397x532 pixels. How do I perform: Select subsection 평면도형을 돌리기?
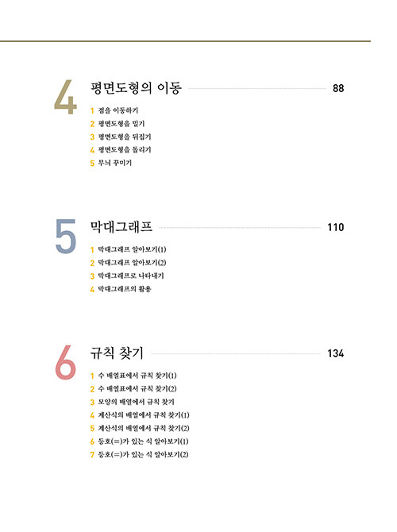click(125, 149)
